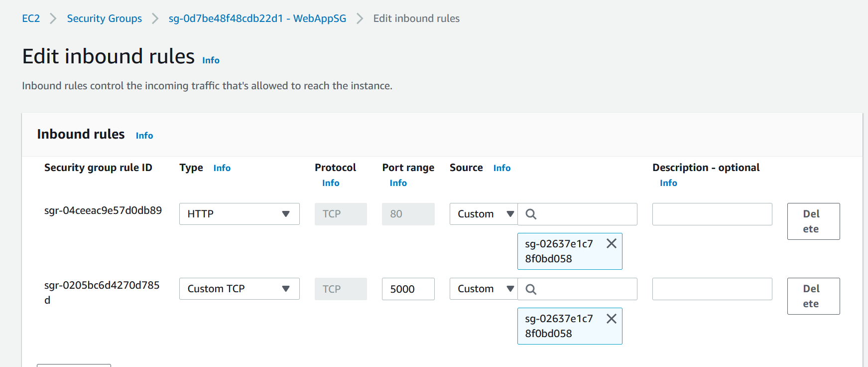
Task: Open Info link beside Type column header
Action: [222, 168]
